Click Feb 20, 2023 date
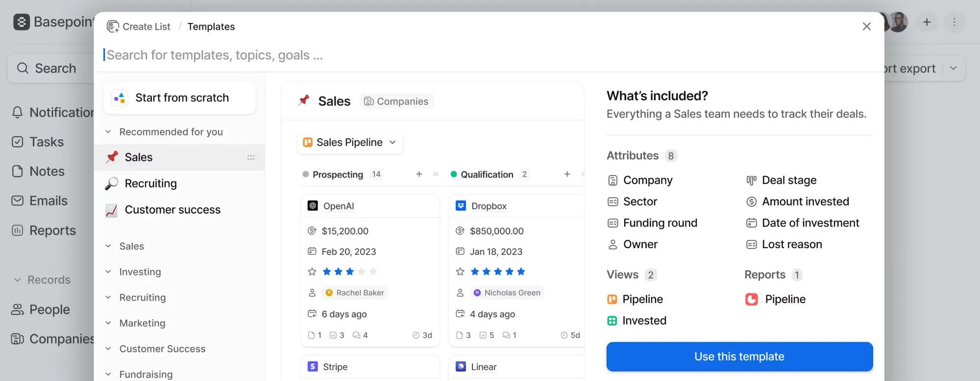 [348, 252]
